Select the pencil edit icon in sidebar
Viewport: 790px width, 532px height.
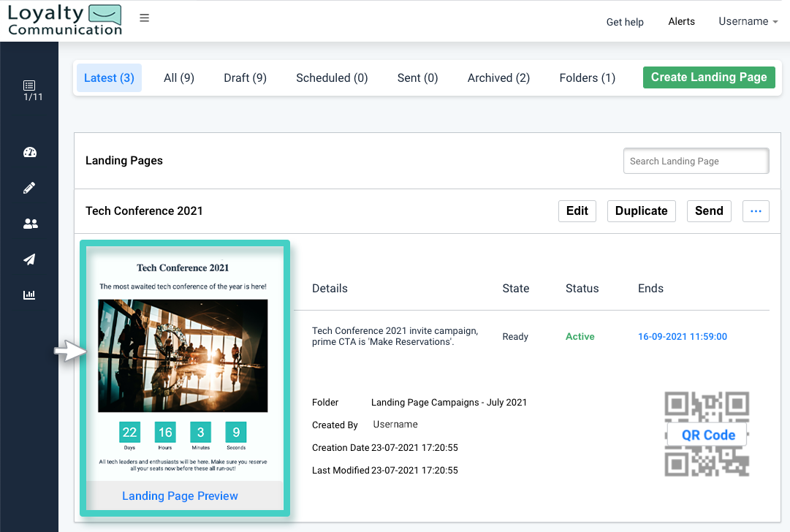point(29,188)
